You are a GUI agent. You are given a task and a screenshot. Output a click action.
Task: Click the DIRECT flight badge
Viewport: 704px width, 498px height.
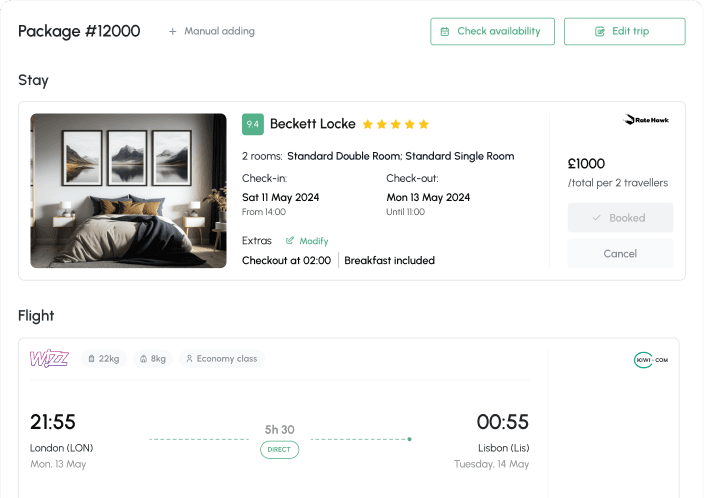click(x=279, y=450)
